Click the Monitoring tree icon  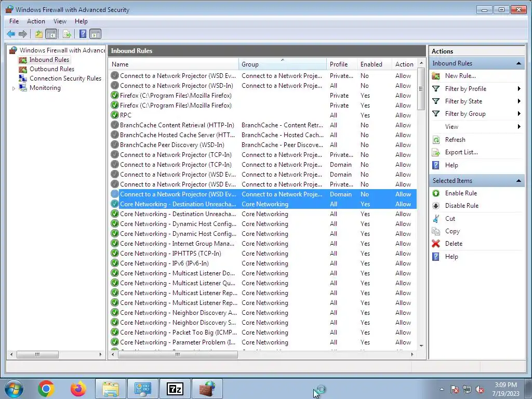(23, 87)
